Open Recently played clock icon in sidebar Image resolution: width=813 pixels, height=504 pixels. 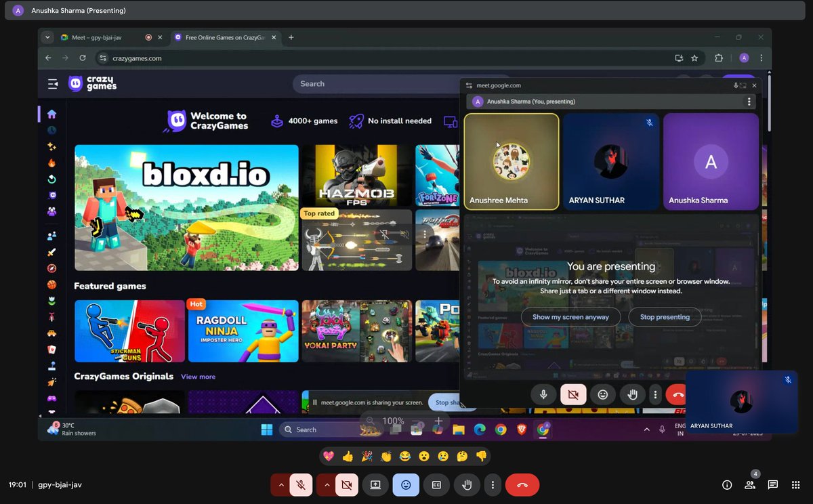51,130
